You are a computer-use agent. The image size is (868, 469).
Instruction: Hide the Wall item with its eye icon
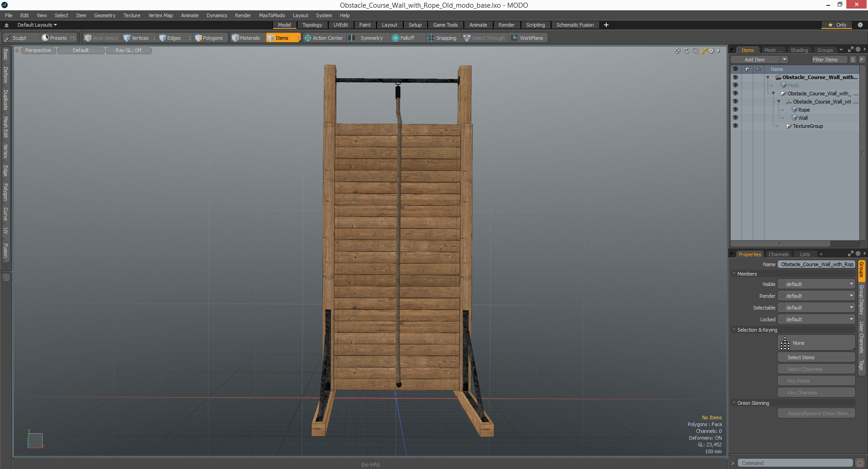point(735,118)
